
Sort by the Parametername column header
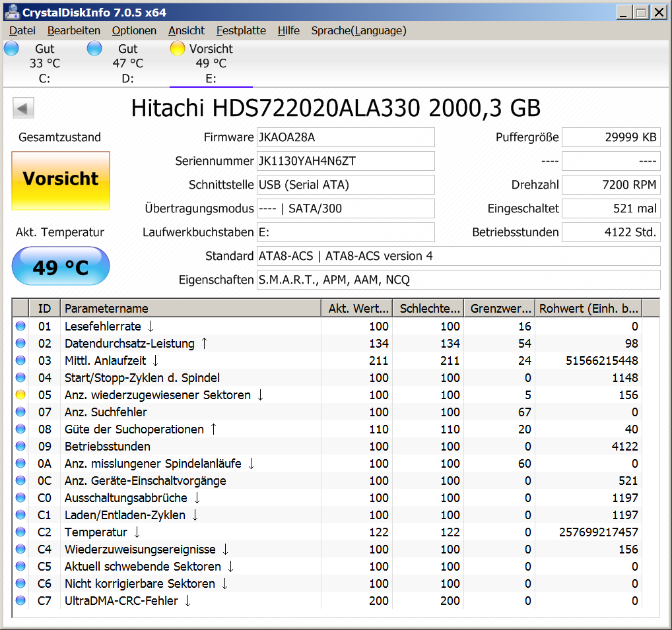click(191, 308)
